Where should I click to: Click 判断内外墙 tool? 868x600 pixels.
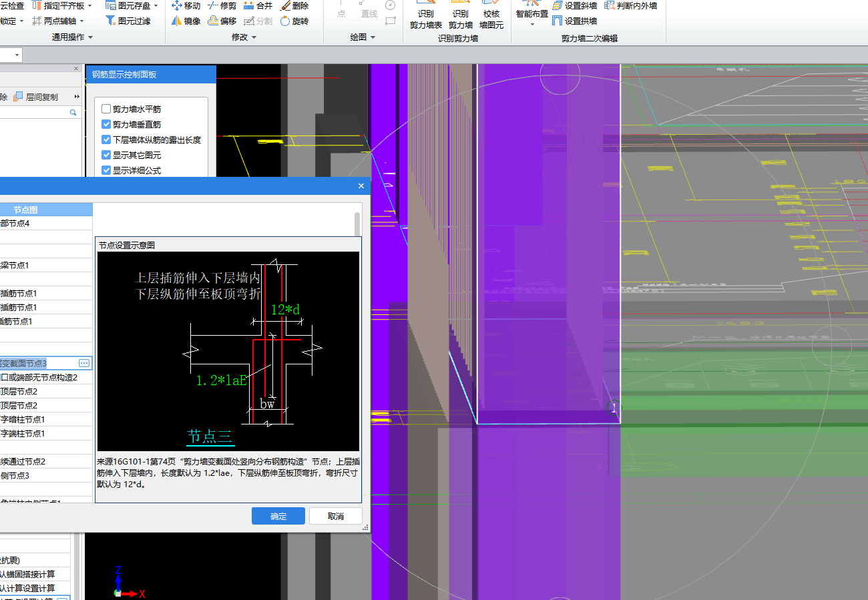click(631, 5)
